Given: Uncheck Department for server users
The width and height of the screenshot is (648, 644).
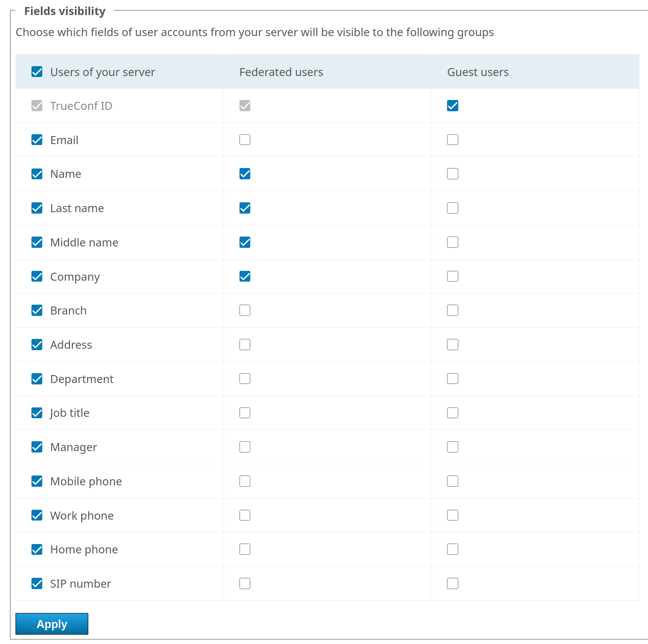Looking at the screenshot, I should coord(37,379).
